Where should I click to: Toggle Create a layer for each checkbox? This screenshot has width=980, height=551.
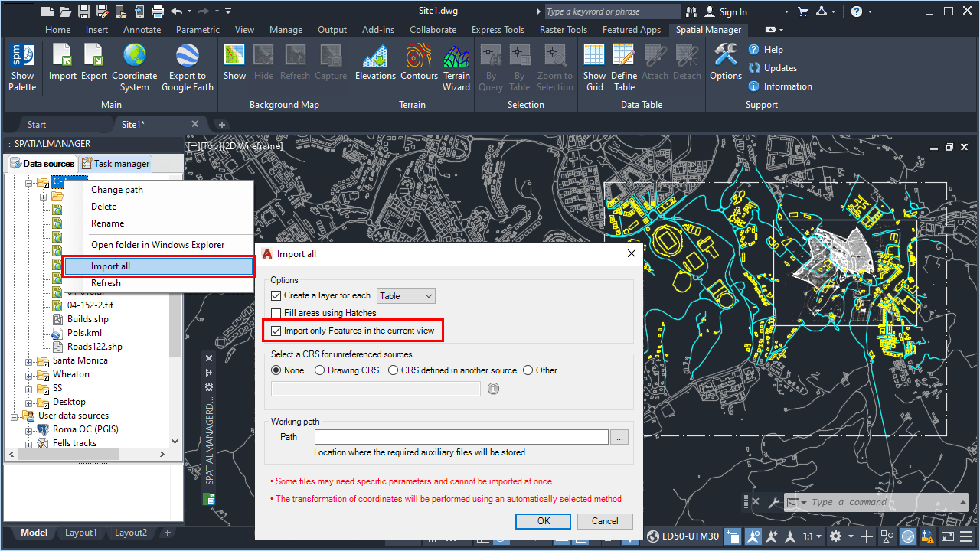point(276,295)
